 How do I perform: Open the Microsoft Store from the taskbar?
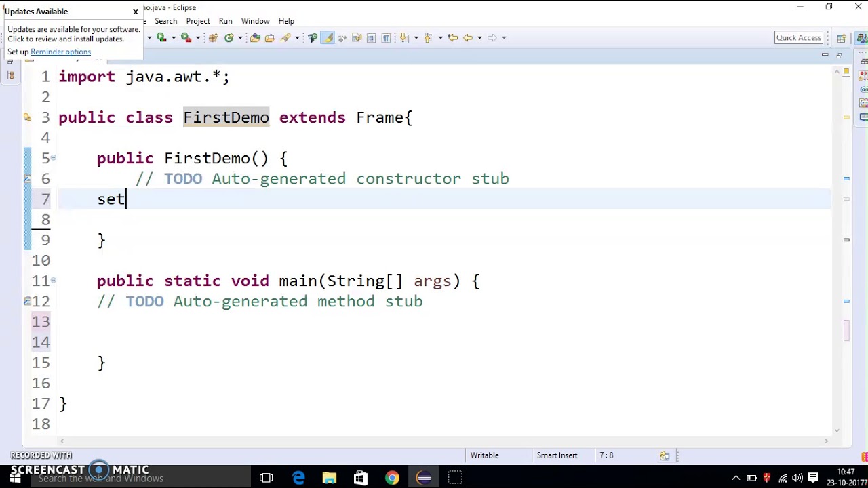(361, 479)
